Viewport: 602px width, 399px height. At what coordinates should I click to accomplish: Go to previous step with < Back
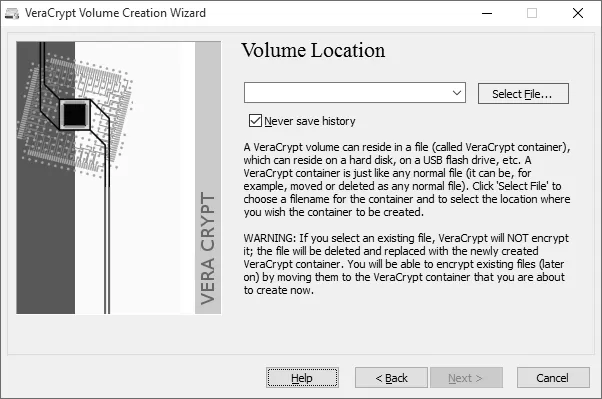tap(391, 378)
